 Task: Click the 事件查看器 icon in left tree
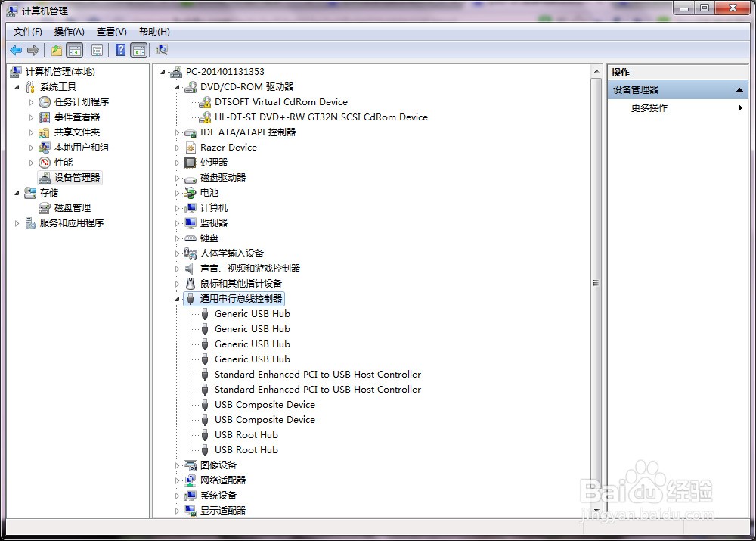point(45,117)
